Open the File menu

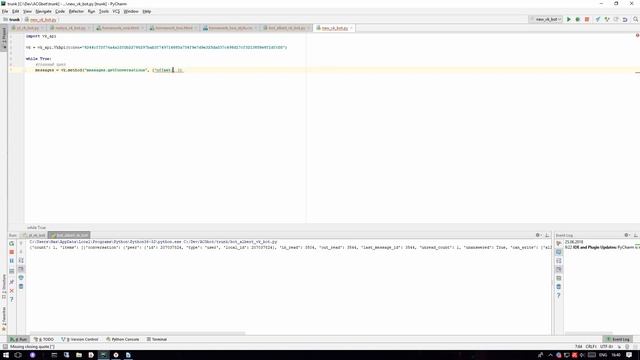pos(5,11)
